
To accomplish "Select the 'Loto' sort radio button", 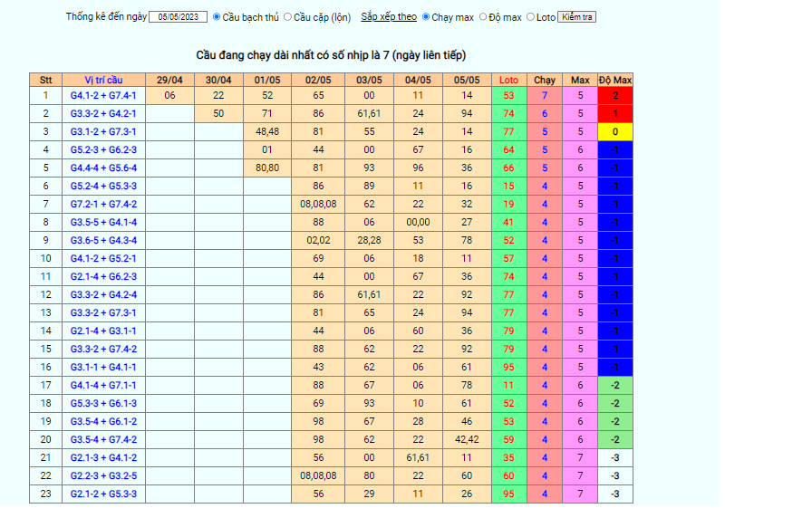I will coord(531,17).
